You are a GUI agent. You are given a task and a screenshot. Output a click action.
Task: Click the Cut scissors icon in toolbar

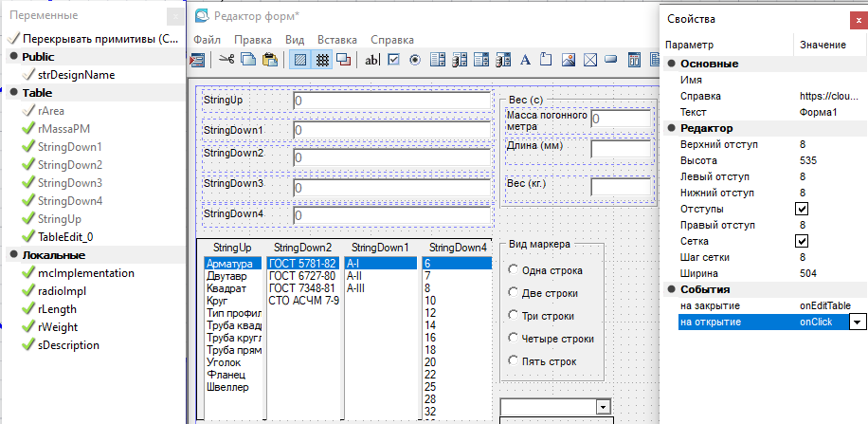226,60
